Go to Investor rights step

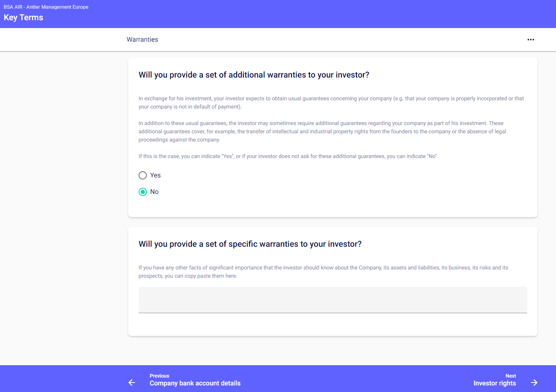pos(495,383)
